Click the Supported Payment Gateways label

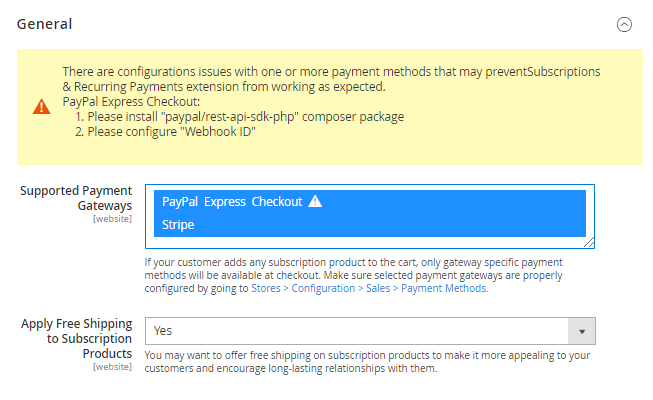pos(76,197)
